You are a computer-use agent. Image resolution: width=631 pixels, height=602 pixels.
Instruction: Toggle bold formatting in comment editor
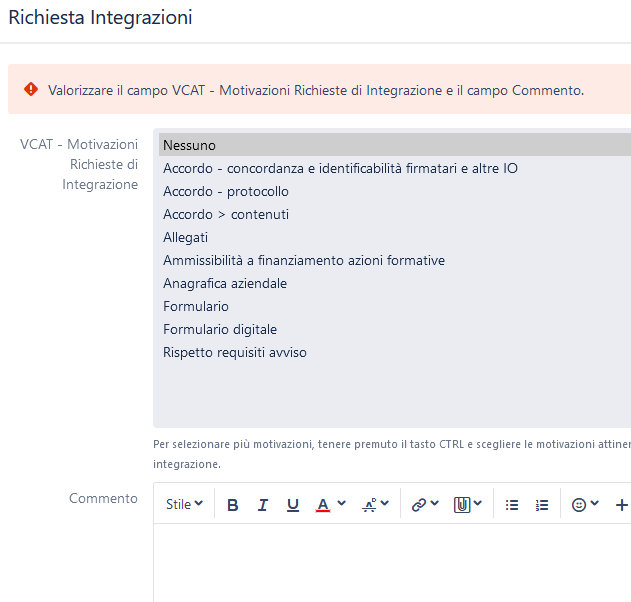click(x=233, y=505)
